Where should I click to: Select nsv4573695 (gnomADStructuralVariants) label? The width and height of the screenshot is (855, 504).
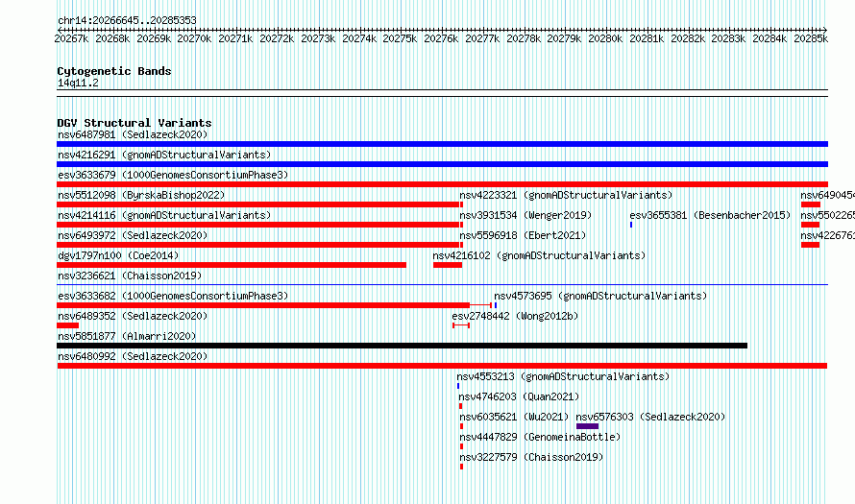[x=600, y=296]
